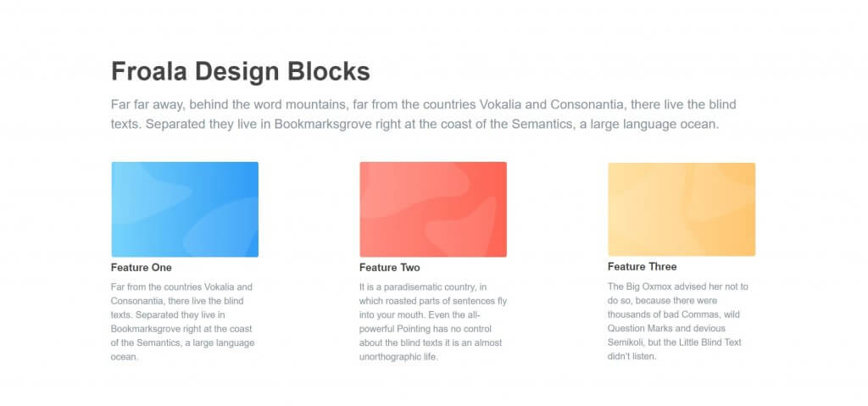868x406 pixels.
Task: Click the "Froala Design Blocks" main title
Action: 241,71
